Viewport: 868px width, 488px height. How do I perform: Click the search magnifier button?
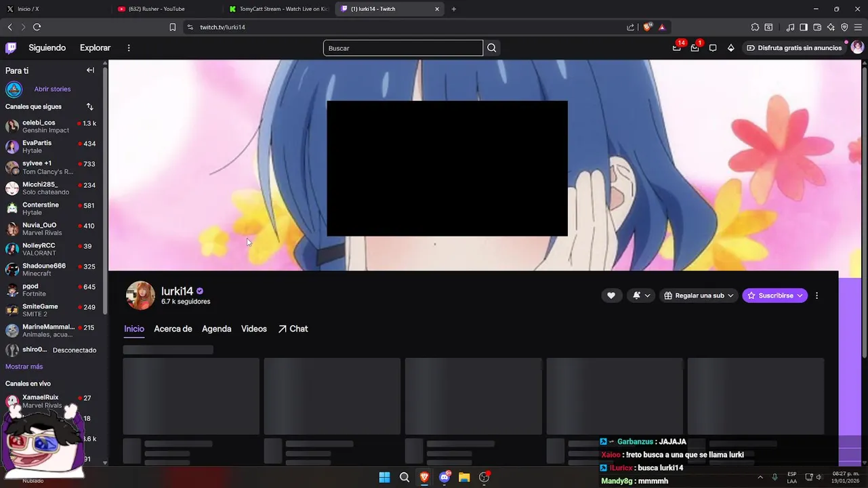[x=492, y=48]
